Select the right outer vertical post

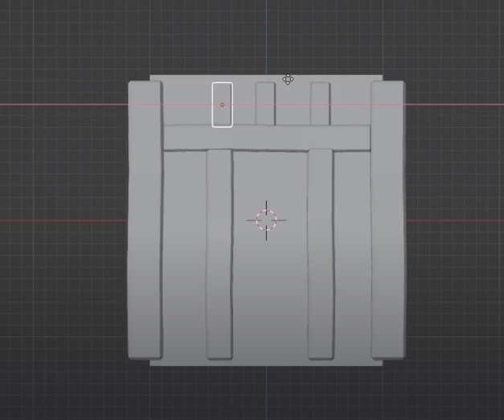click(388, 220)
